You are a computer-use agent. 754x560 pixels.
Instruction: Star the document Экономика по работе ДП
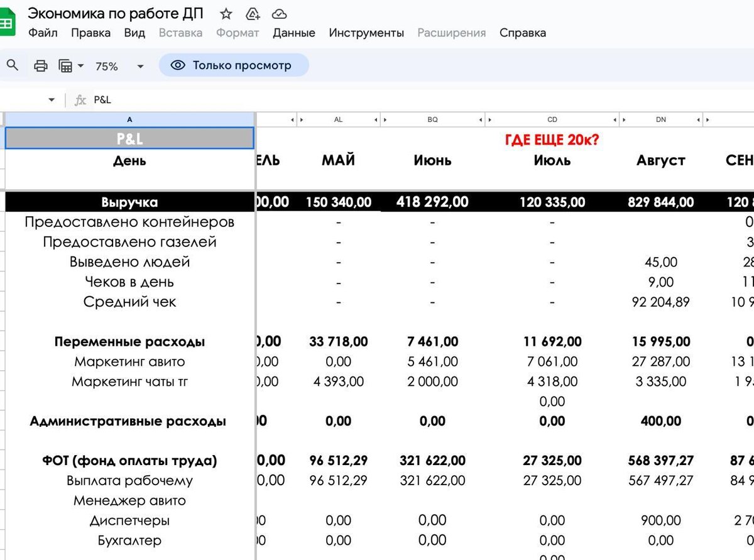click(x=226, y=13)
